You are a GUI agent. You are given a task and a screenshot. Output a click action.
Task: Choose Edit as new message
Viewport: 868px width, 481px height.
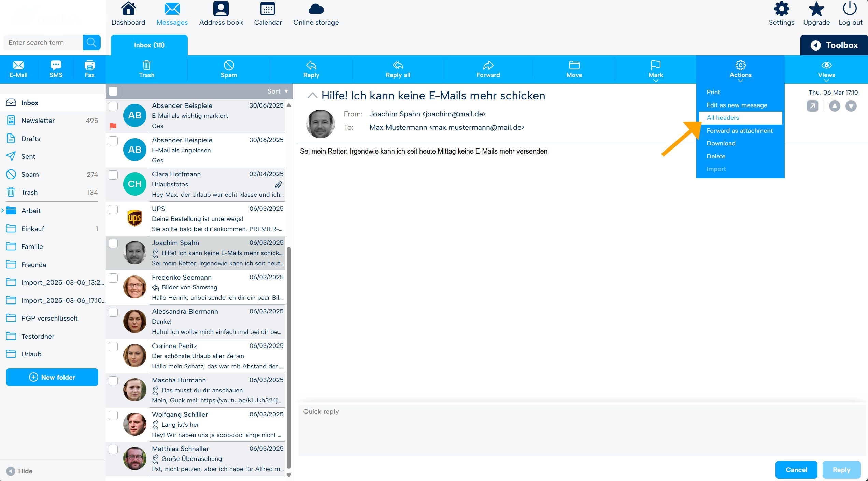(x=737, y=105)
